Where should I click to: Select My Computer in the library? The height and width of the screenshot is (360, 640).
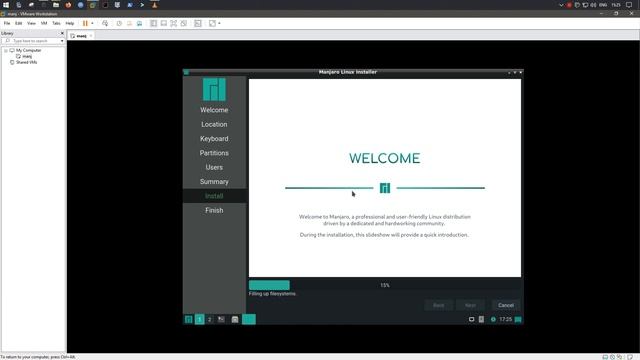pos(29,50)
